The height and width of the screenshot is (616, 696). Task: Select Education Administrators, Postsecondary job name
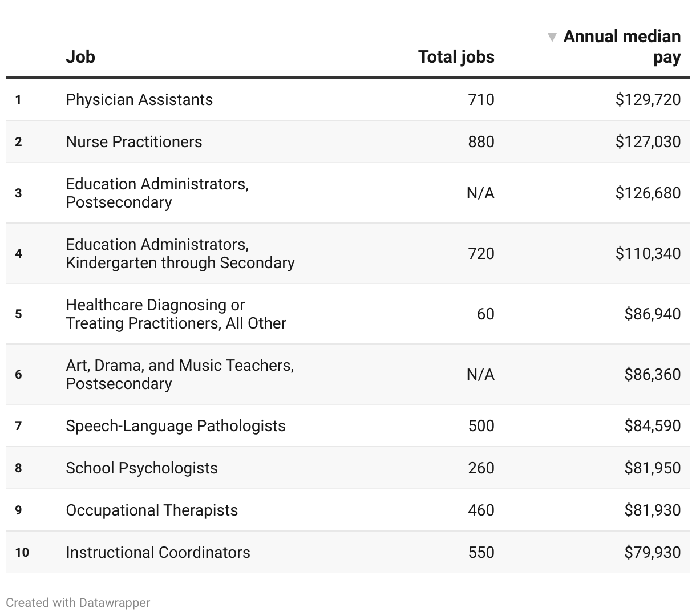[157, 193]
